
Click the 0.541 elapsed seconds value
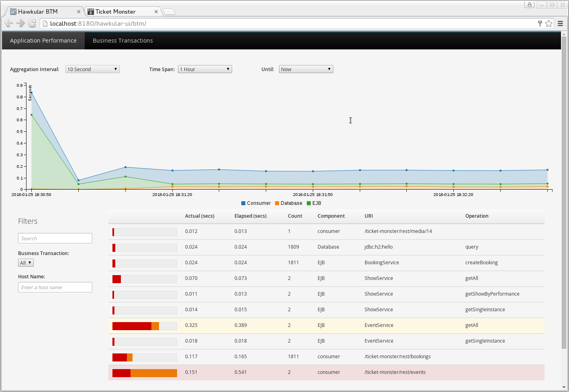241,372
